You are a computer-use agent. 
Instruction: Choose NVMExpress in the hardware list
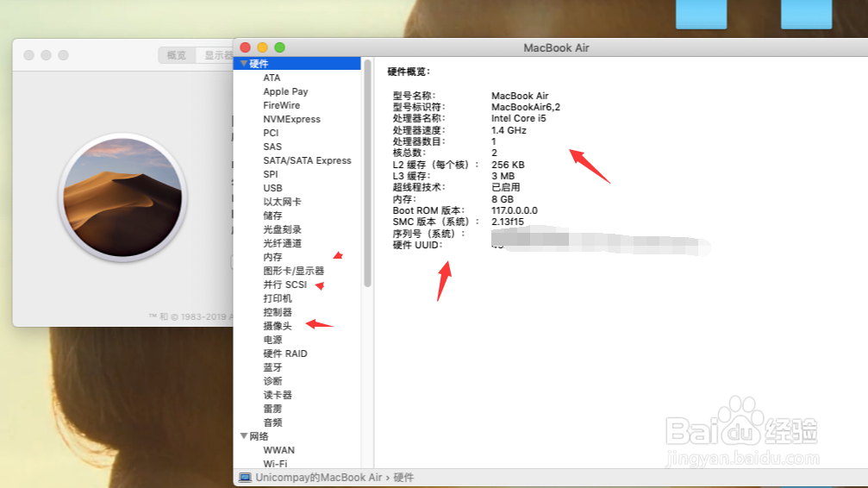pyautogui.click(x=291, y=119)
